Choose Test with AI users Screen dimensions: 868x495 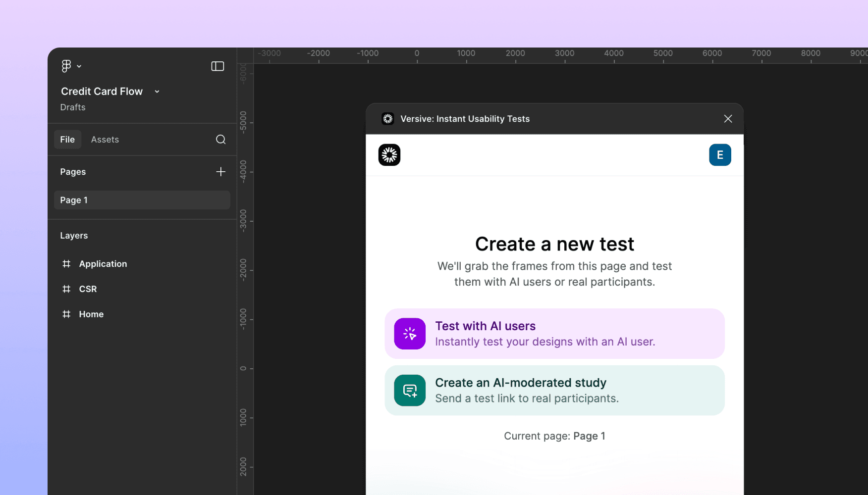(554, 334)
